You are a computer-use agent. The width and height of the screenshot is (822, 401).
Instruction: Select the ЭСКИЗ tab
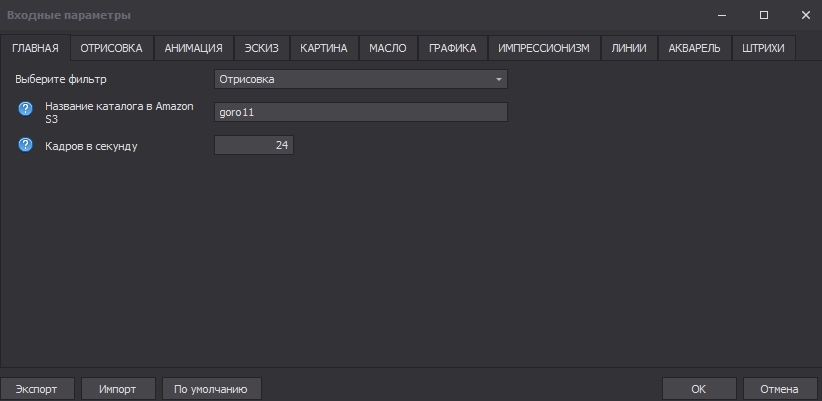click(262, 48)
